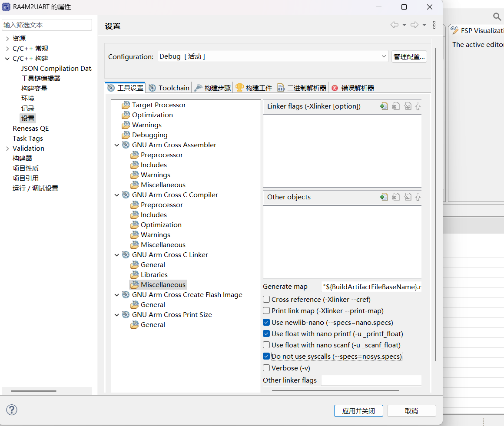The image size is (504, 426).
Task: Click the Add icon for Other objects
Action: coord(384,197)
